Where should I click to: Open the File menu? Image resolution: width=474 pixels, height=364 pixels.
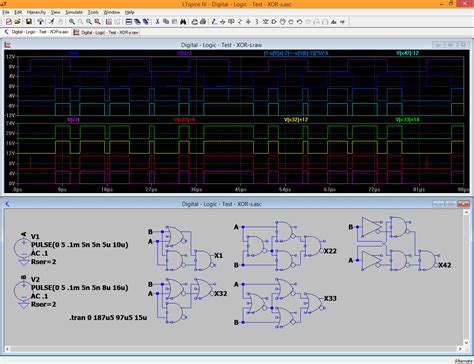tap(6, 12)
